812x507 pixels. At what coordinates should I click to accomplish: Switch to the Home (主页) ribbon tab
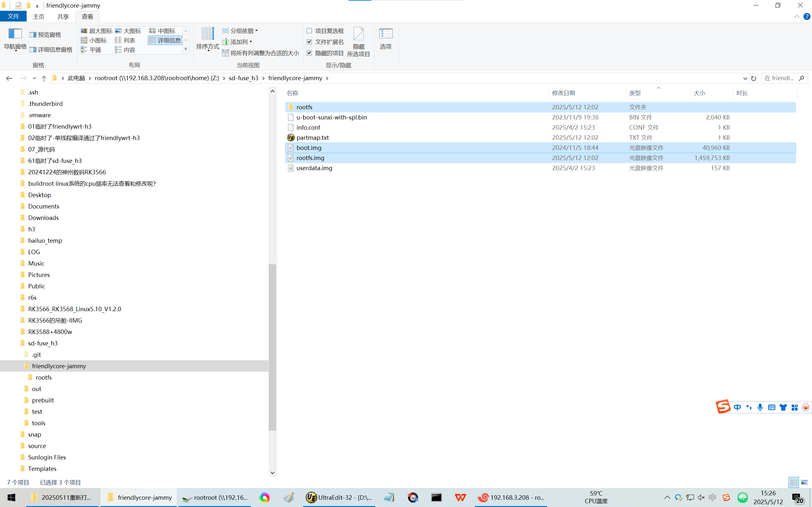tap(39, 16)
